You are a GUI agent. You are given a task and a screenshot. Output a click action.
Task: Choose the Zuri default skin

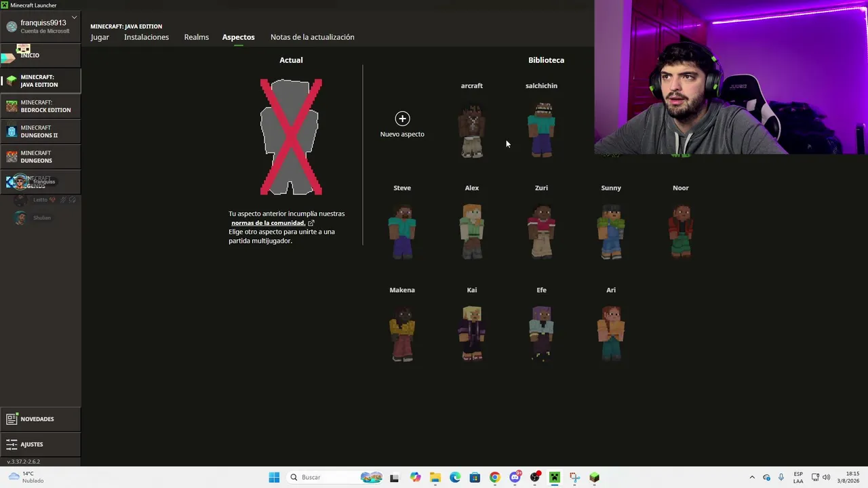[541, 232]
